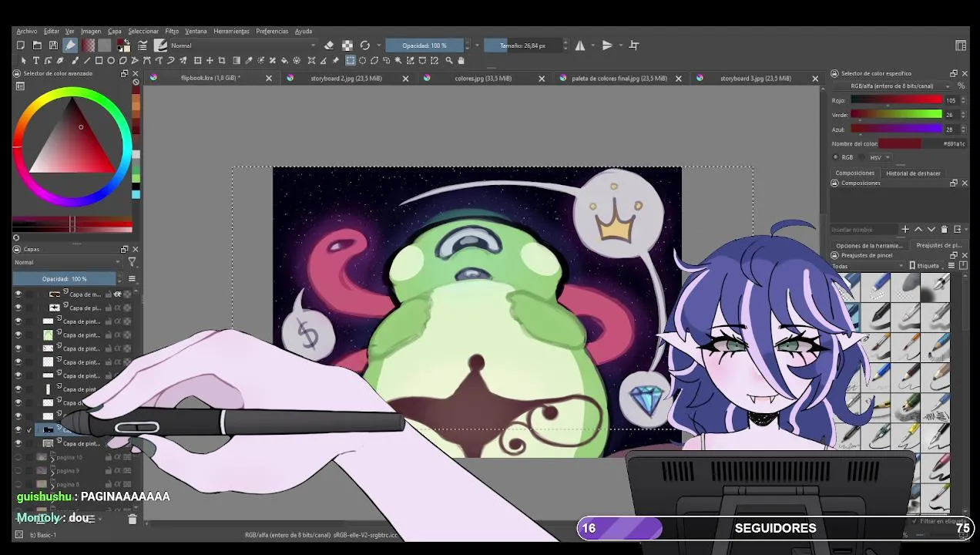
Task: Open the Filtro menu
Action: pyautogui.click(x=172, y=32)
